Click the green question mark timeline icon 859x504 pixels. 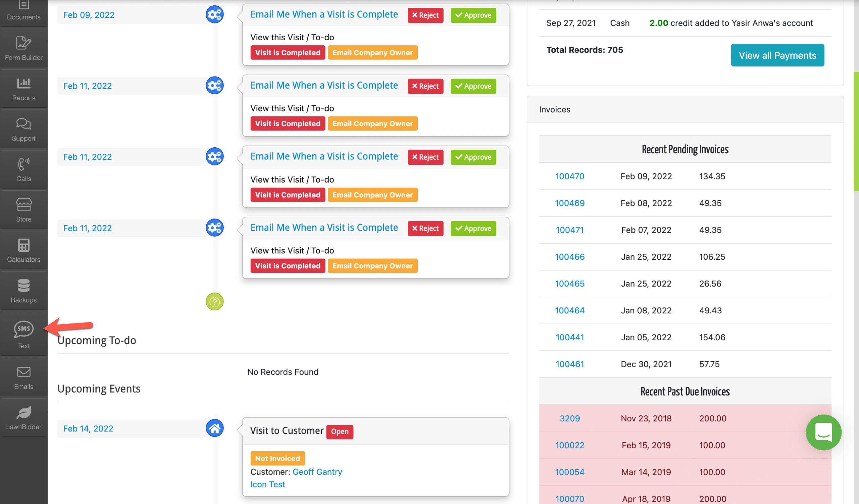(214, 302)
